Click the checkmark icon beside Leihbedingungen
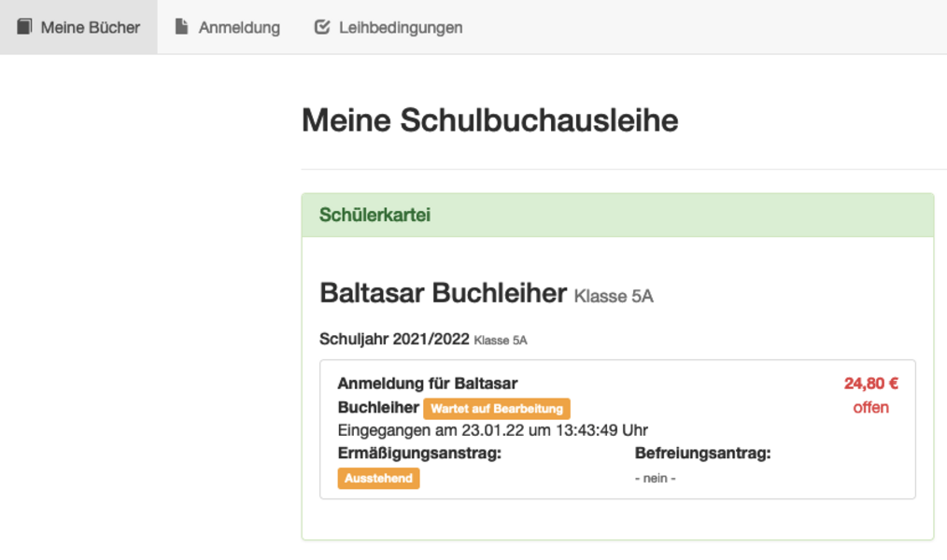This screenshot has width=947, height=560. (x=322, y=27)
